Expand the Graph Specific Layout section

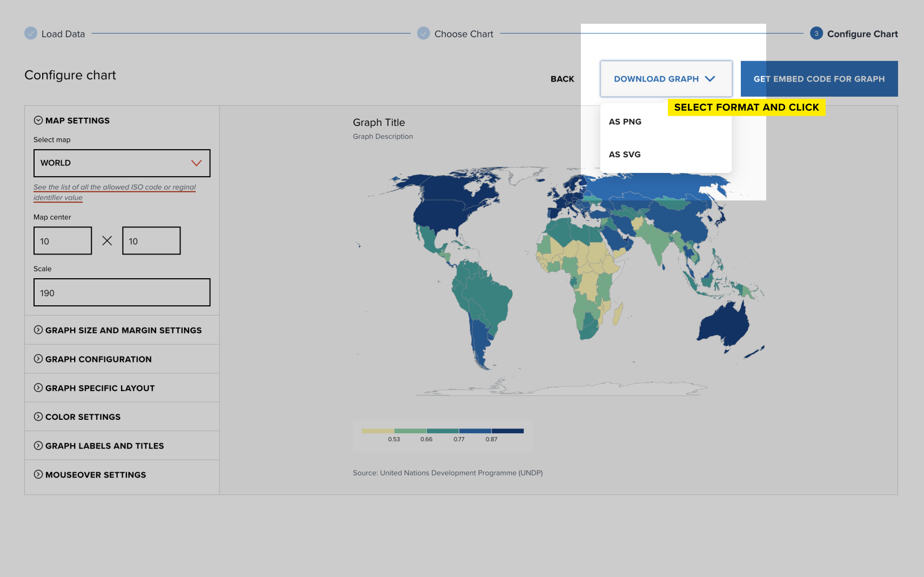click(122, 388)
